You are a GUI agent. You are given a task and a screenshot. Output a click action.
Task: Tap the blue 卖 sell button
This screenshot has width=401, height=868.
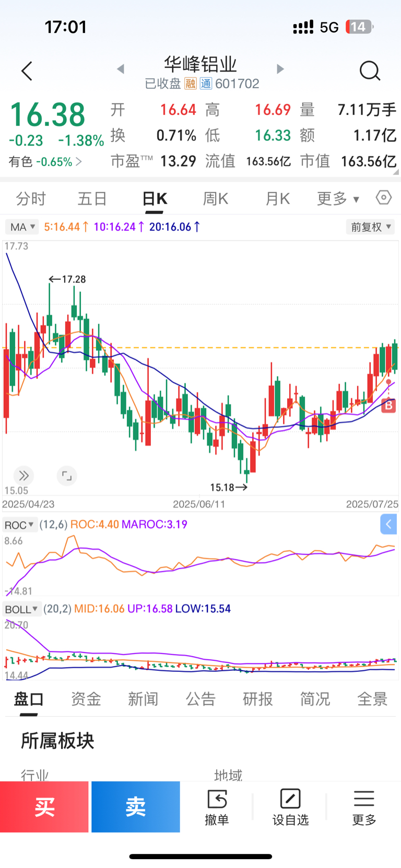coord(136,806)
